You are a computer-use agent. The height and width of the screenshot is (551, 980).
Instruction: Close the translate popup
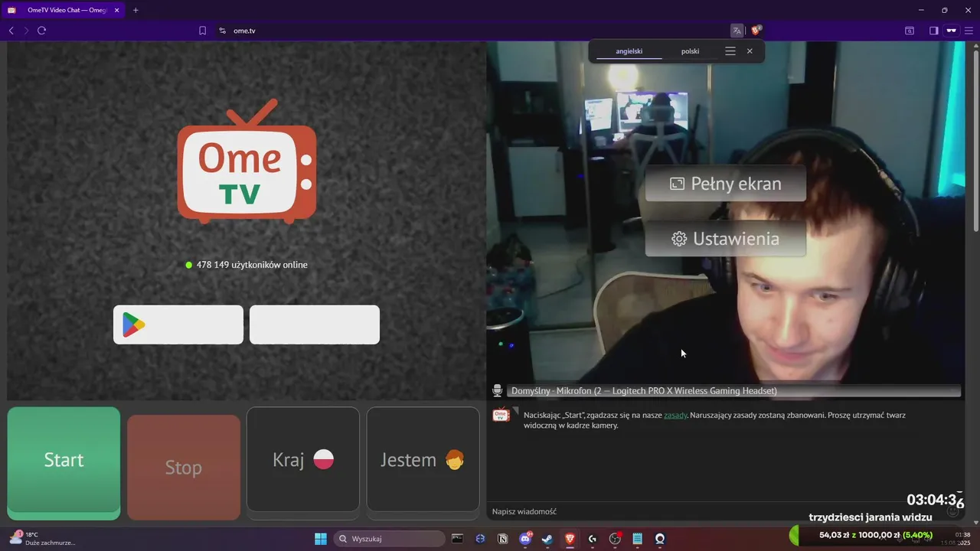pyautogui.click(x=750, y=51)
